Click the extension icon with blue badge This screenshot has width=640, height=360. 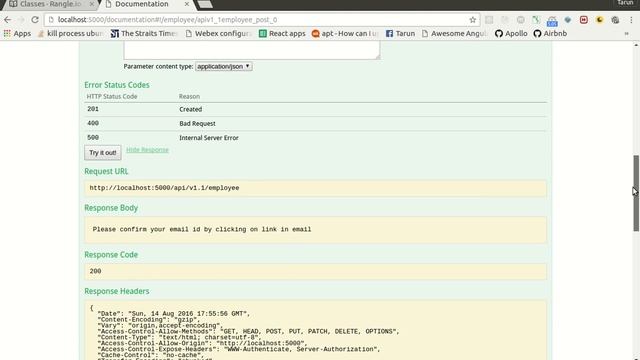pos(552,20)
